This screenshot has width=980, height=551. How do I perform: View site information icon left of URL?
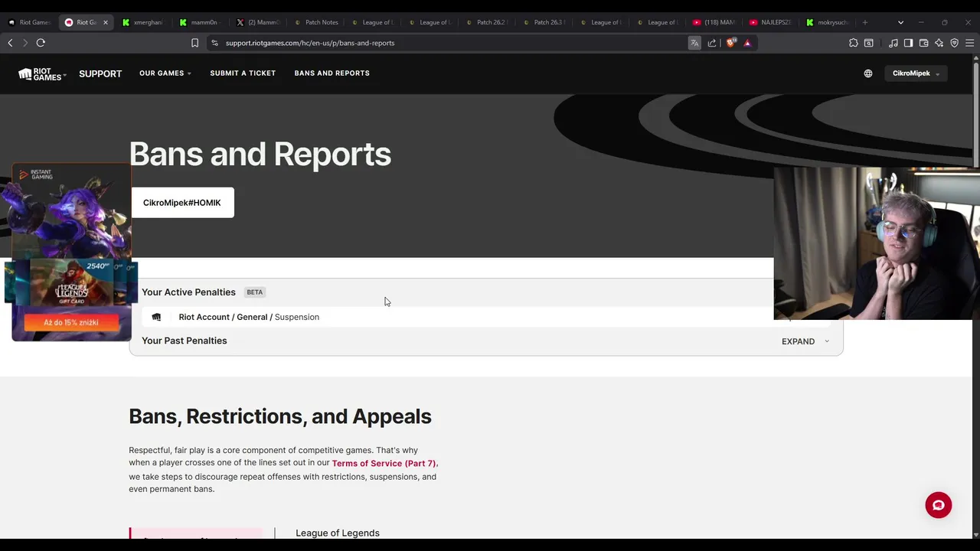click(214, 43)
